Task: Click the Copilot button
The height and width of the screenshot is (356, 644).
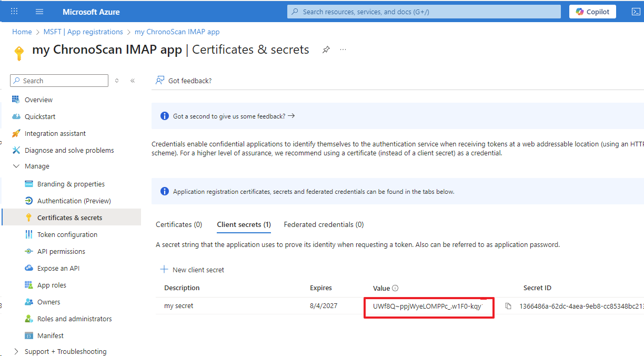Action: [592, 12]
